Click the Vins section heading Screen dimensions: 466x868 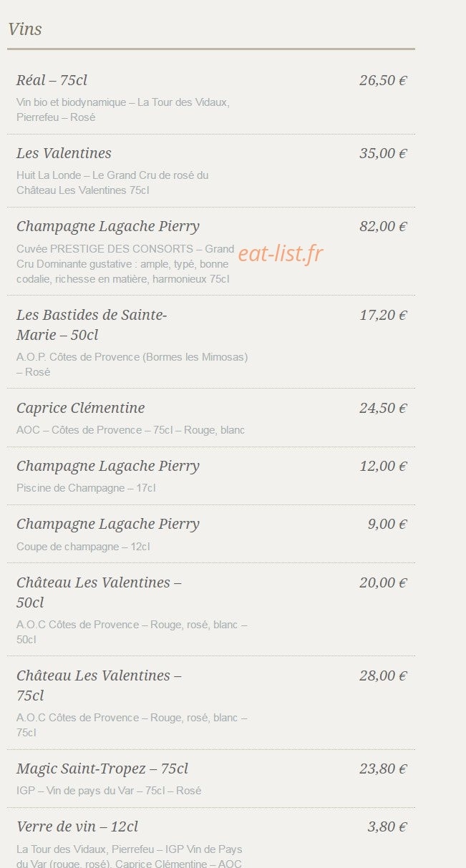point(25,29)
